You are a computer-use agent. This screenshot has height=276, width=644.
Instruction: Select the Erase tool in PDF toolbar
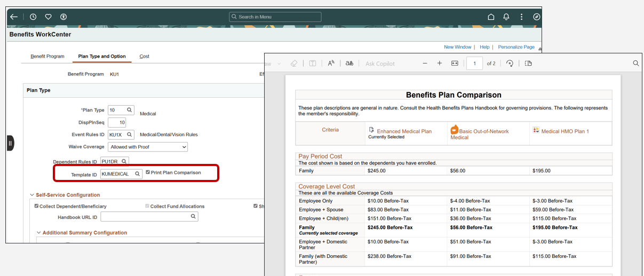click(293, 63)
